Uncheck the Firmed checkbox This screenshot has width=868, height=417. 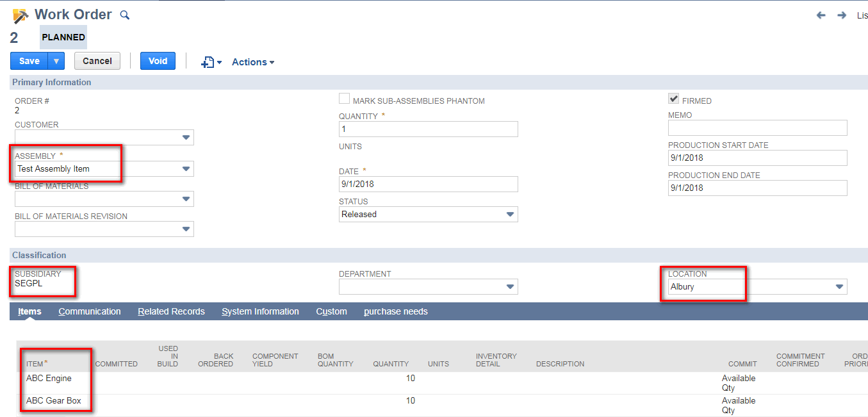673,98
